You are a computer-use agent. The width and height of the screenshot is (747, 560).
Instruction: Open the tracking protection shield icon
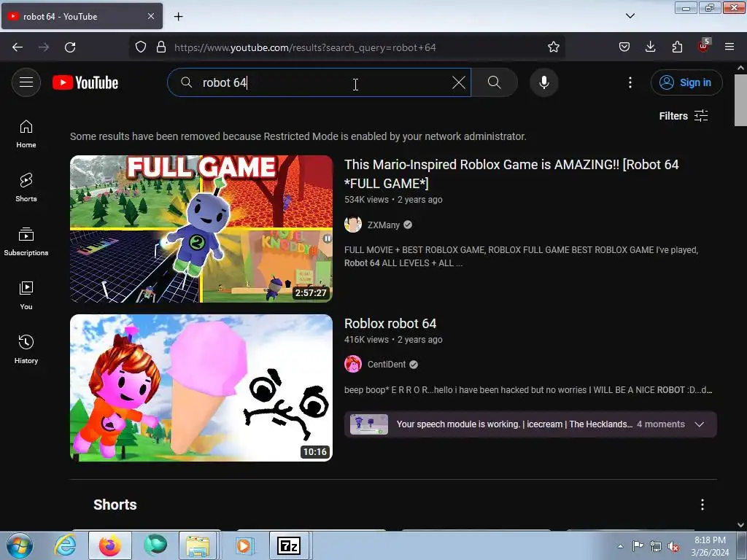point(141,47)
